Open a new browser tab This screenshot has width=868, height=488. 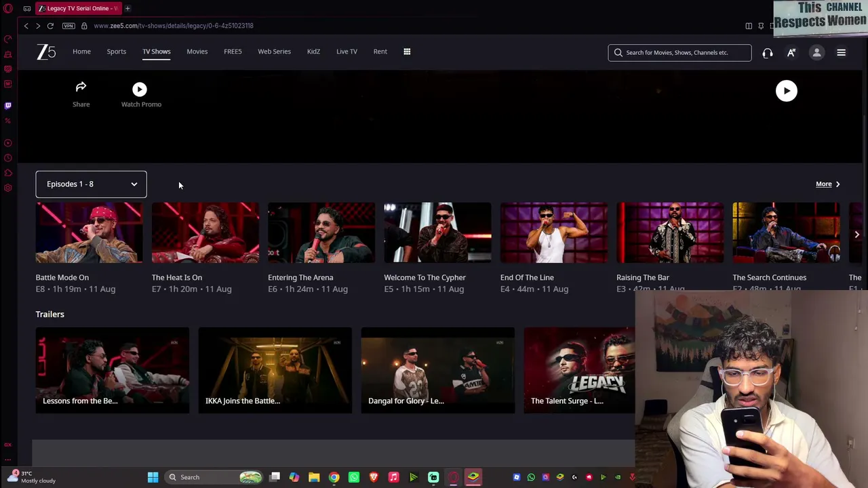[127, 8]
